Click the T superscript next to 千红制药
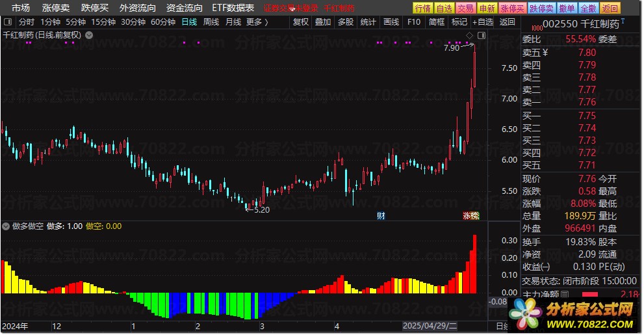Image resolution: width=644 pixels, height=335 pixels. click(623, 21)
